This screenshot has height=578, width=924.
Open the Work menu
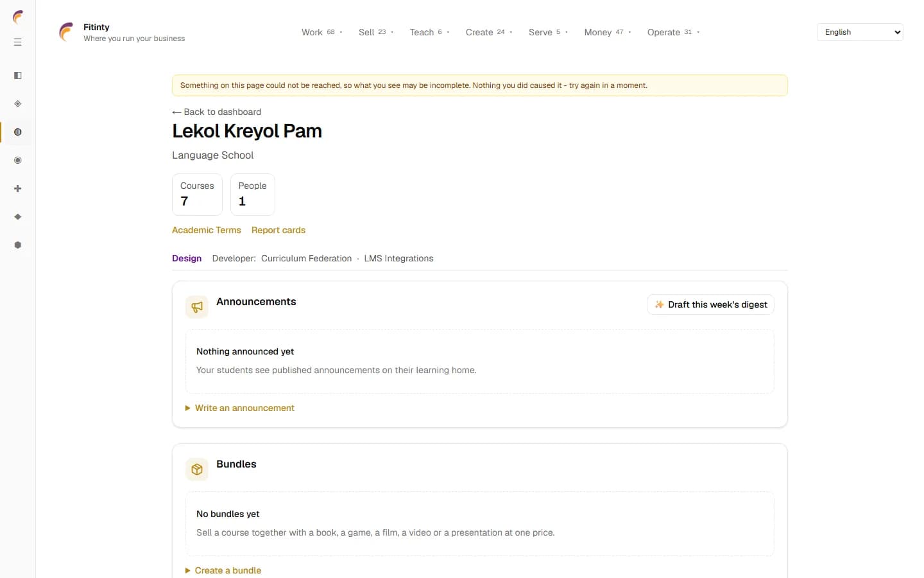pos(322,32)
